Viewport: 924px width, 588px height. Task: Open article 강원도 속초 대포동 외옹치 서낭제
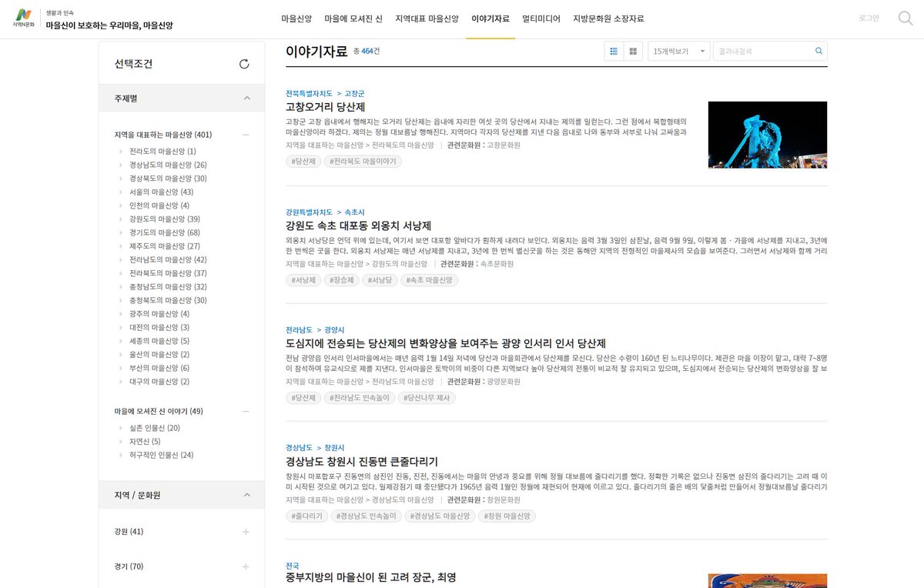[358, 226]
